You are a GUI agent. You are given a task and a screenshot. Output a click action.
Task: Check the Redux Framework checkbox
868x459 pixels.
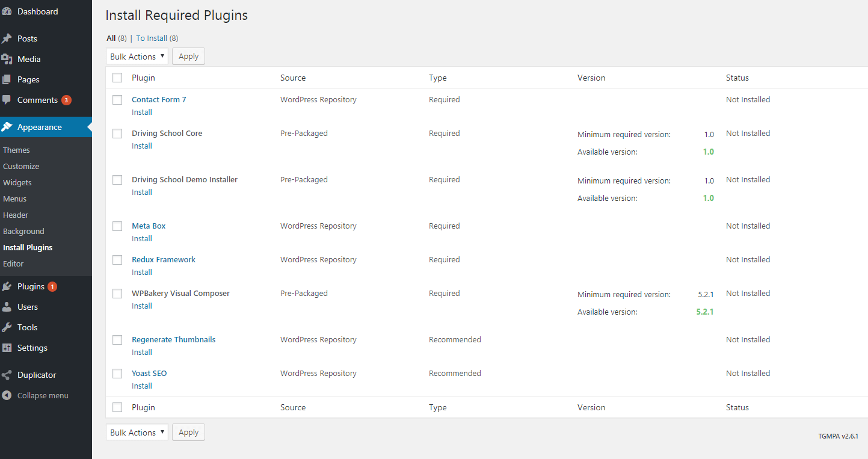point(117,260)
